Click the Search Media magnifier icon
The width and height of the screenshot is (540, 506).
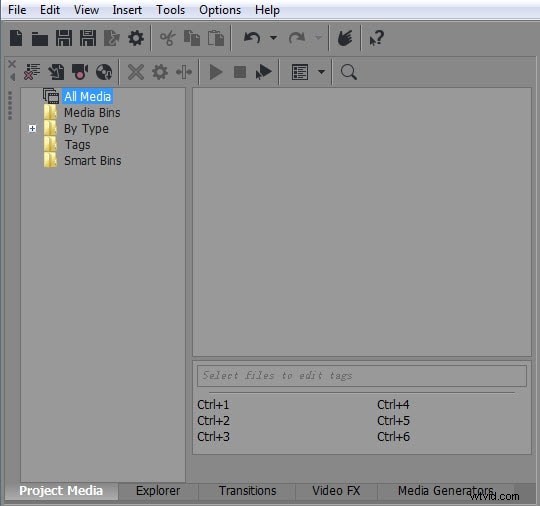349,72
